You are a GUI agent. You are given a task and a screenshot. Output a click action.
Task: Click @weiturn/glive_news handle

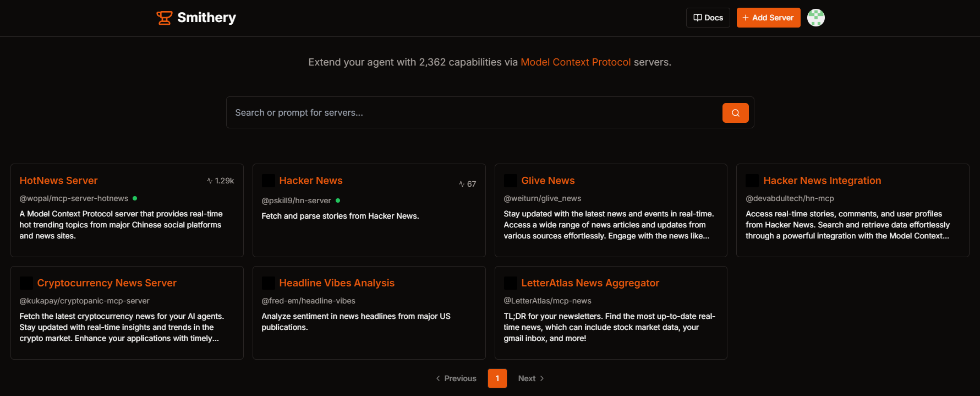pyautogui.click(x=542, y=198)
